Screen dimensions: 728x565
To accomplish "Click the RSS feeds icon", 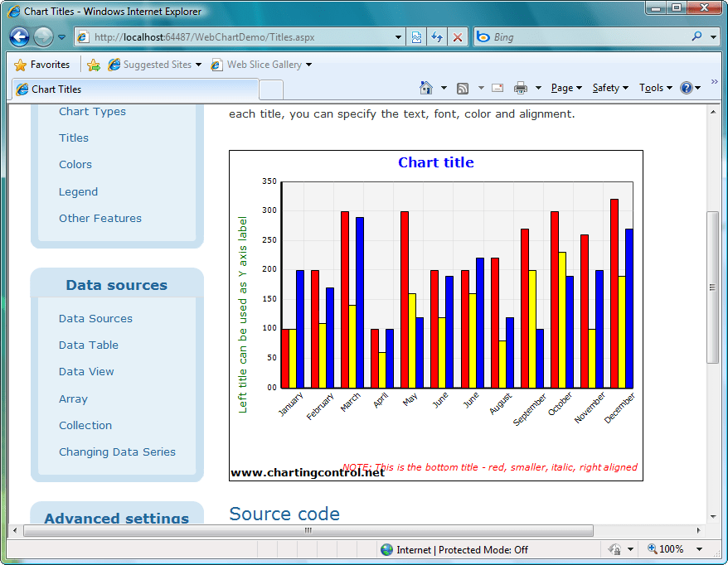I will coord(461,87).
